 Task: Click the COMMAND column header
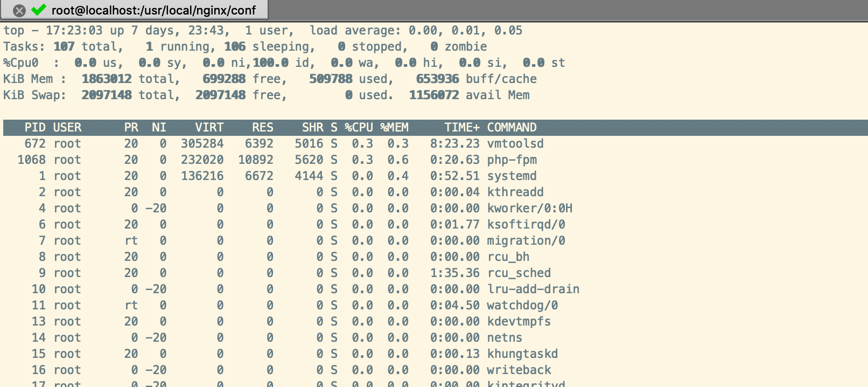(x=512, y=128)
